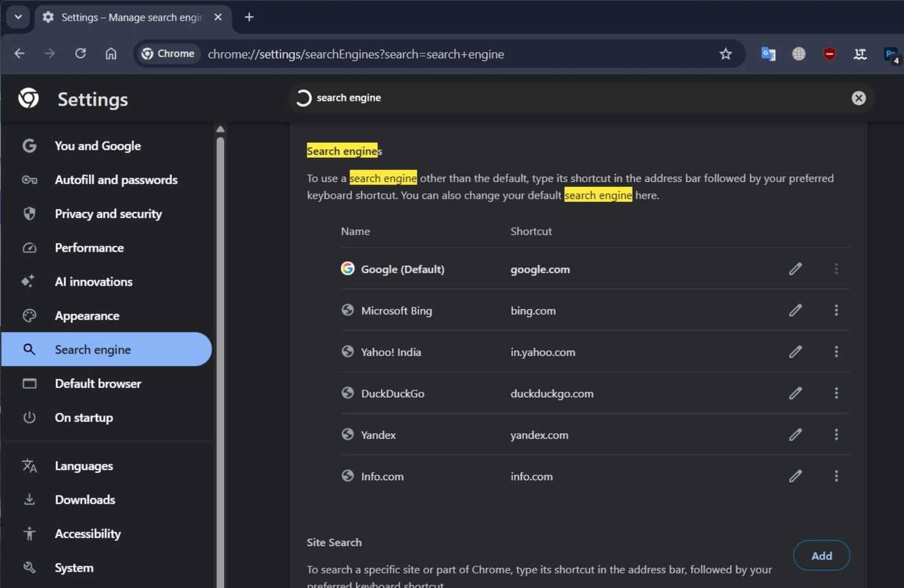Click the globe icon beside DuckDuckGo

pos(348,393)
